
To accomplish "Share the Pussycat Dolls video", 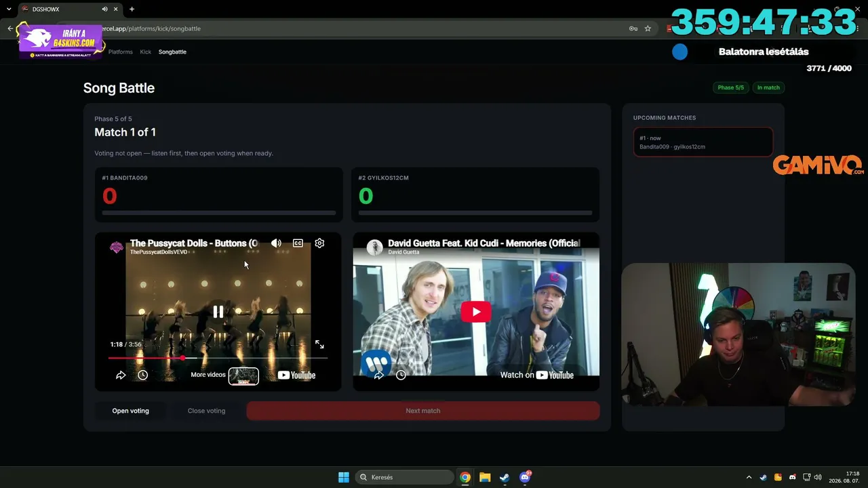I will (121, 375).
